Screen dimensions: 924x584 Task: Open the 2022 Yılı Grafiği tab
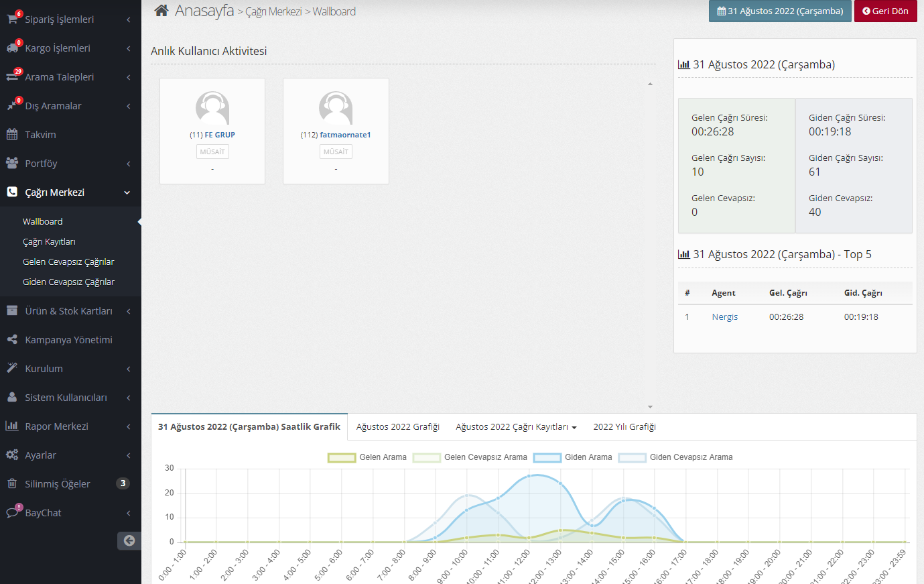coord(624,427)
